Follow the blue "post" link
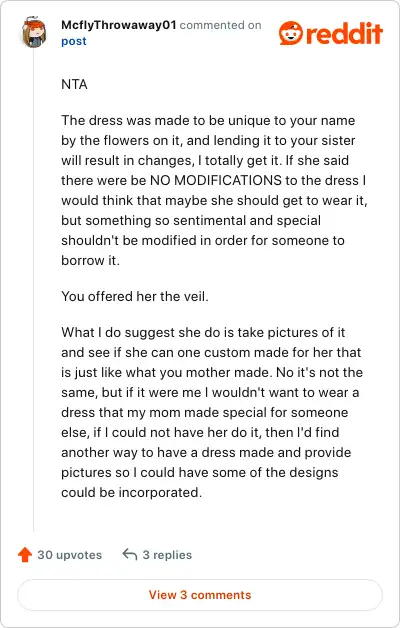This screenshot has height=628, width=400. (x=74, y=41)
